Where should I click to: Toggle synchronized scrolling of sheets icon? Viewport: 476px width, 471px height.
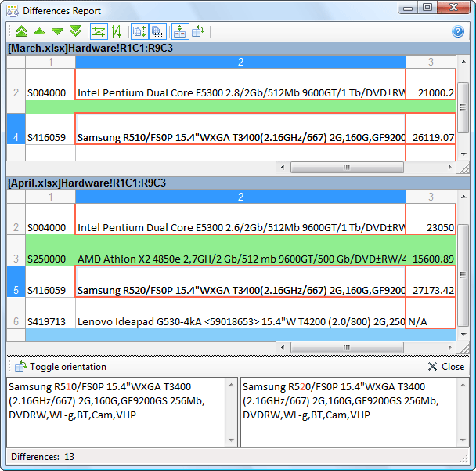click(139, 31)
